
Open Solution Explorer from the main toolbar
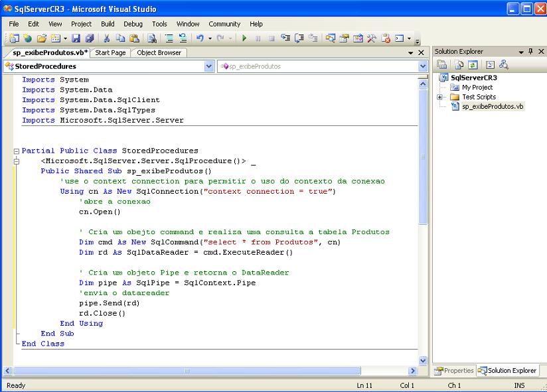(330, 38)
